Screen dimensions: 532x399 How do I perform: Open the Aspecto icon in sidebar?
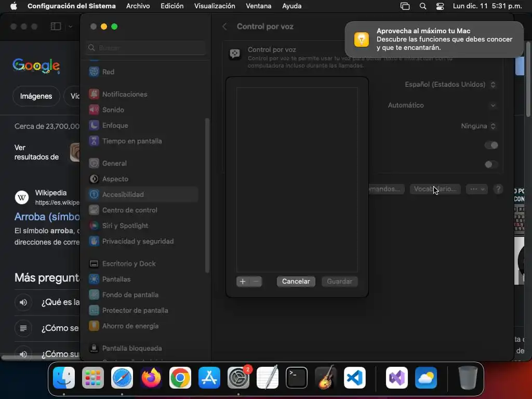point(94,179)
